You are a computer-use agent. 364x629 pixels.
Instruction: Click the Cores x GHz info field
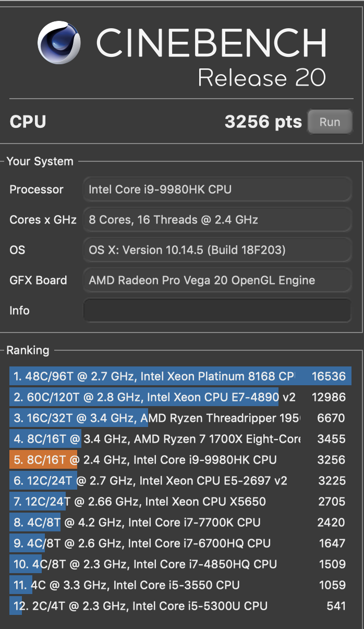(217, 220)
